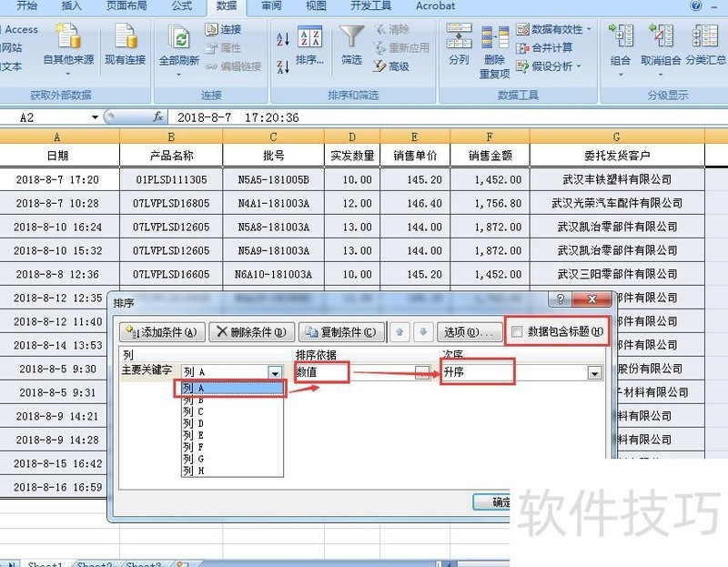728x567 pixels.
Task: Click the 自其他来源 import icon
Action: coord(68,36)
